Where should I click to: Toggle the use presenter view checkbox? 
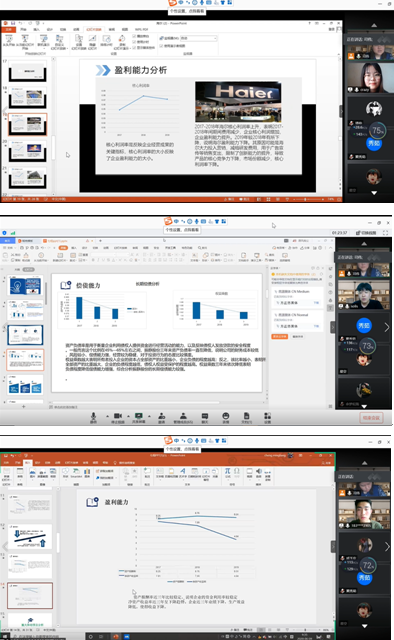pyautogui.click(x=162, y=46)
